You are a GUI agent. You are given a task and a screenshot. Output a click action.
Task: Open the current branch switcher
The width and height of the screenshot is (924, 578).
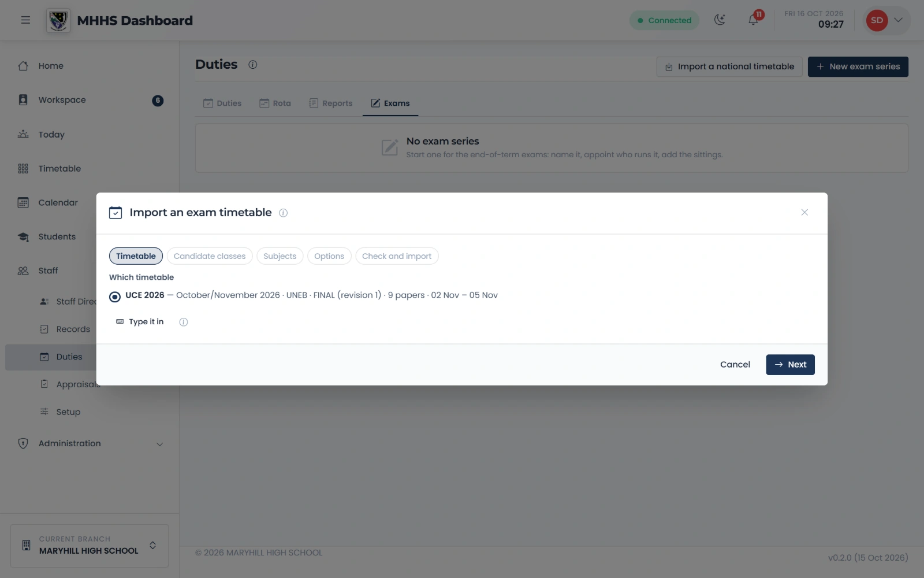coord(90,546)
